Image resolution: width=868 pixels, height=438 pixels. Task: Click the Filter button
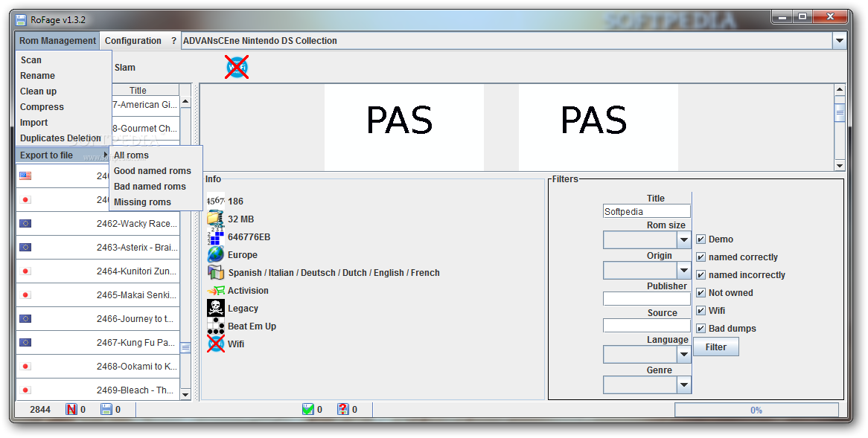point(716,347)
